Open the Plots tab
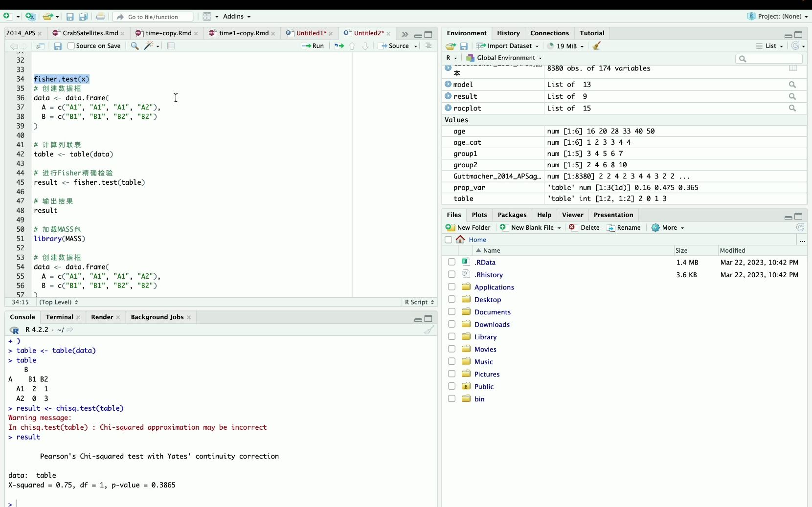 479,215
